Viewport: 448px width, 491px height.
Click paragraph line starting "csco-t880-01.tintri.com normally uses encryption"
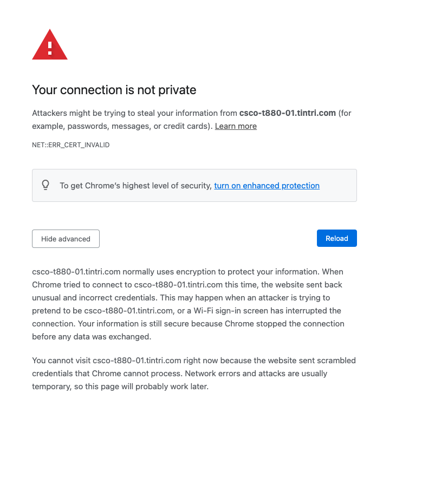(187, 272)
